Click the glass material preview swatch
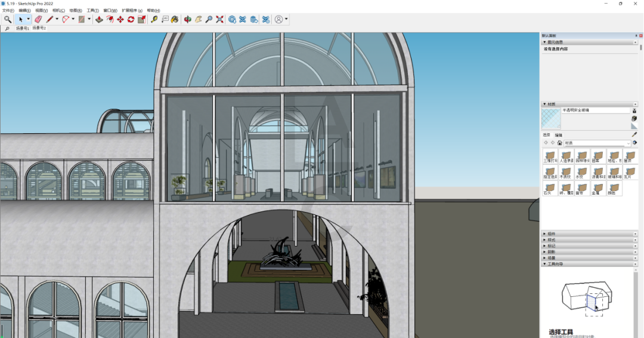Viewport: 644px width, 338px height. pyautogui.click(x=551, y=119)
